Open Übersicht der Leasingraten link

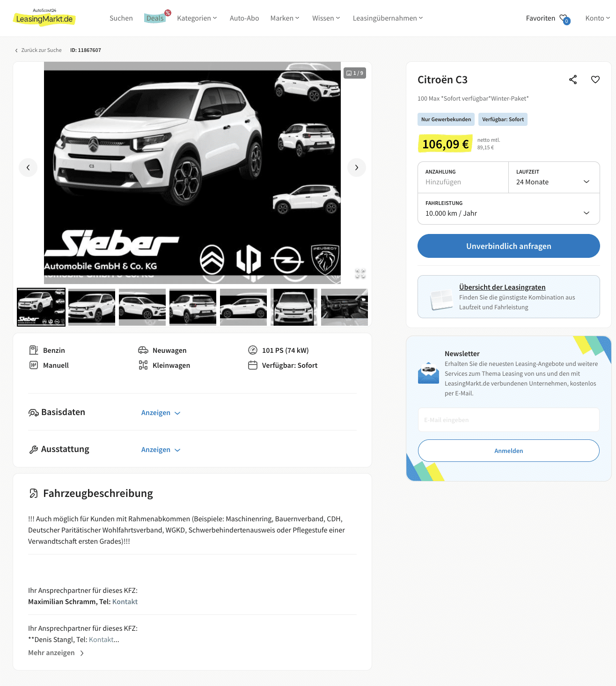(x=502, y=287)
